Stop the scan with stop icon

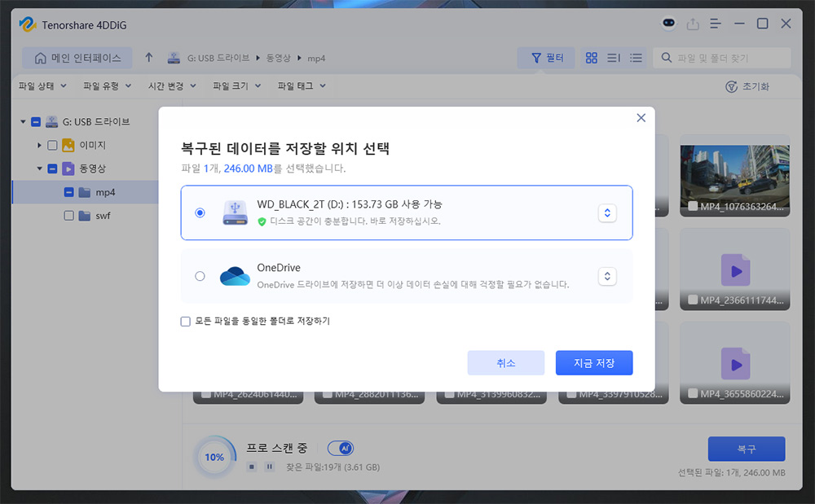tap(252, 467)
